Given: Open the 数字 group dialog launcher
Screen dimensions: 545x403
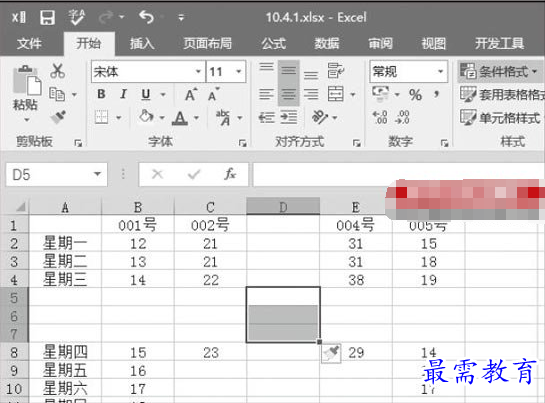Looking at the screenshot, I should tap(444, 143).
